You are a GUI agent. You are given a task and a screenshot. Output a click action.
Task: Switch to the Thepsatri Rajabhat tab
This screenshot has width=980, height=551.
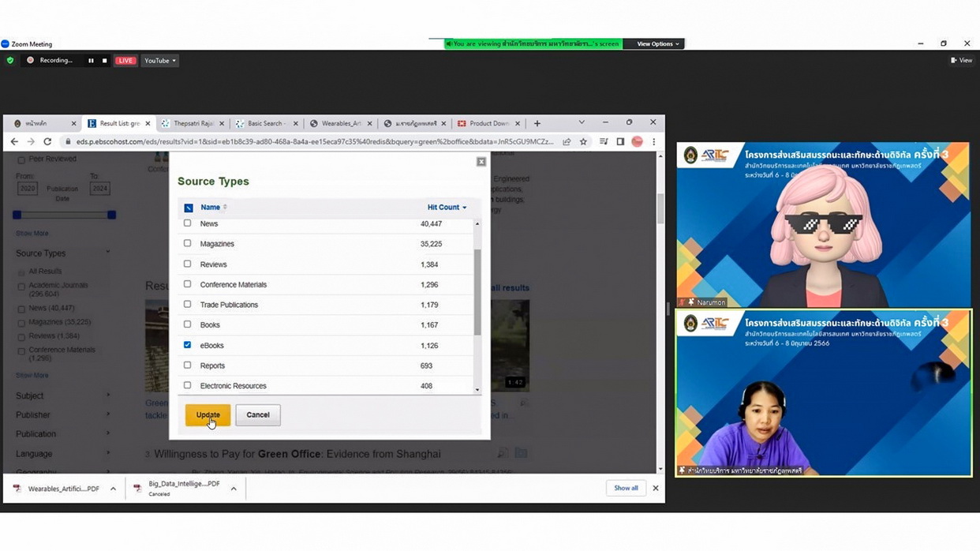pyautogui.click(x=193, y=123)
